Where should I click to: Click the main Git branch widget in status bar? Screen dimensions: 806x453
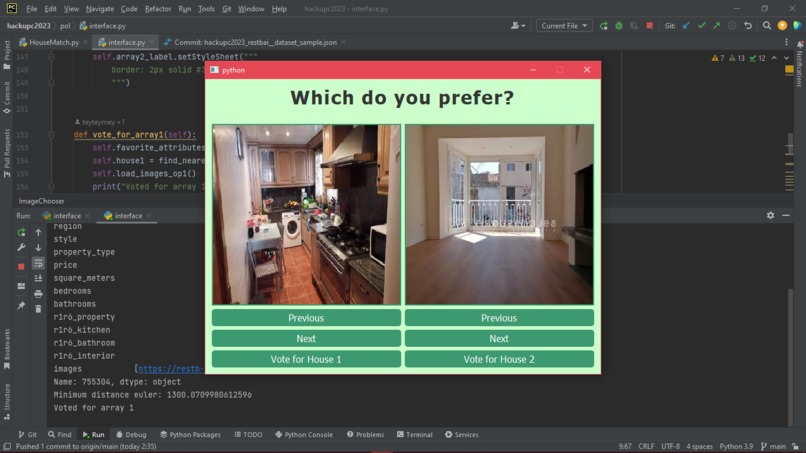(x=773, y=446)
